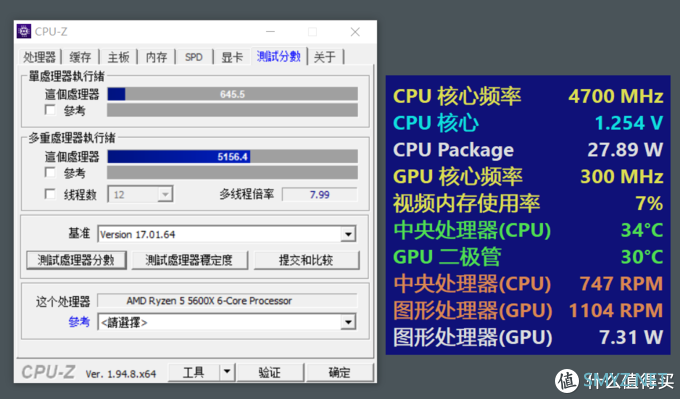Click the 測試處理器穩定度 button
Screen dimensions: 680x399
(x=190, y=260)
